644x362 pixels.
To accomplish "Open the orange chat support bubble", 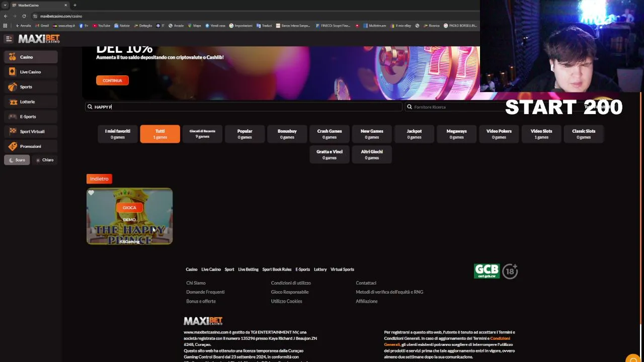I will coord(633,359).
